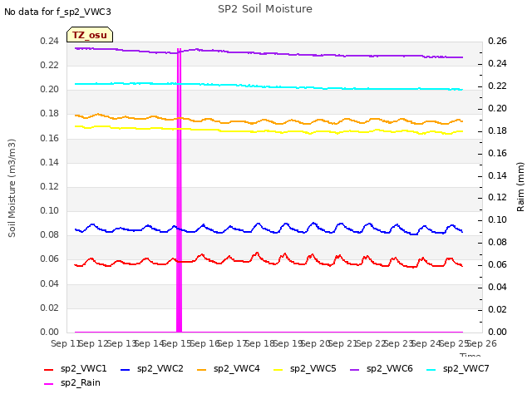Select sp2_VWC4 legend entry
532x399 pixels.
coord(229,368)
